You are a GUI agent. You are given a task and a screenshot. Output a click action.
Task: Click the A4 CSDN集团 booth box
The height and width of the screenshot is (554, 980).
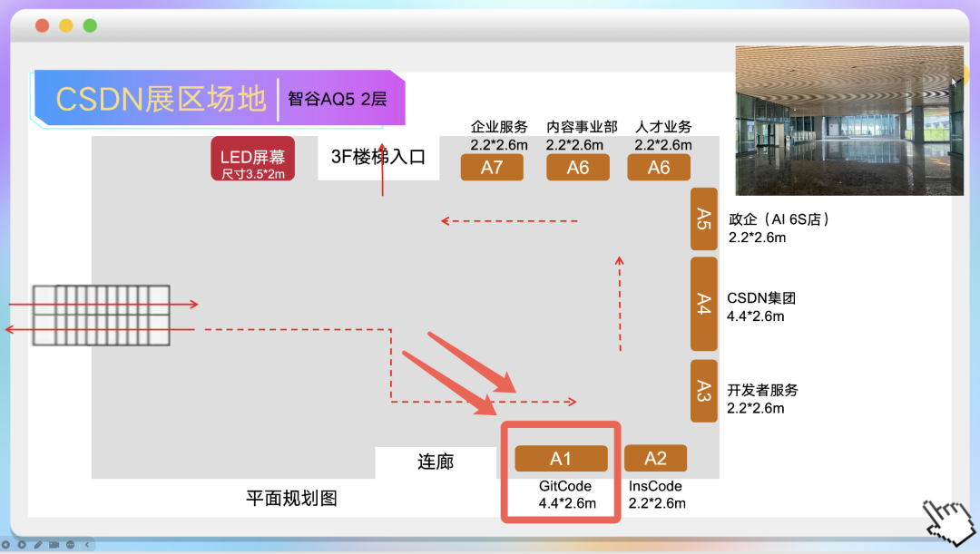click(703, 304)
